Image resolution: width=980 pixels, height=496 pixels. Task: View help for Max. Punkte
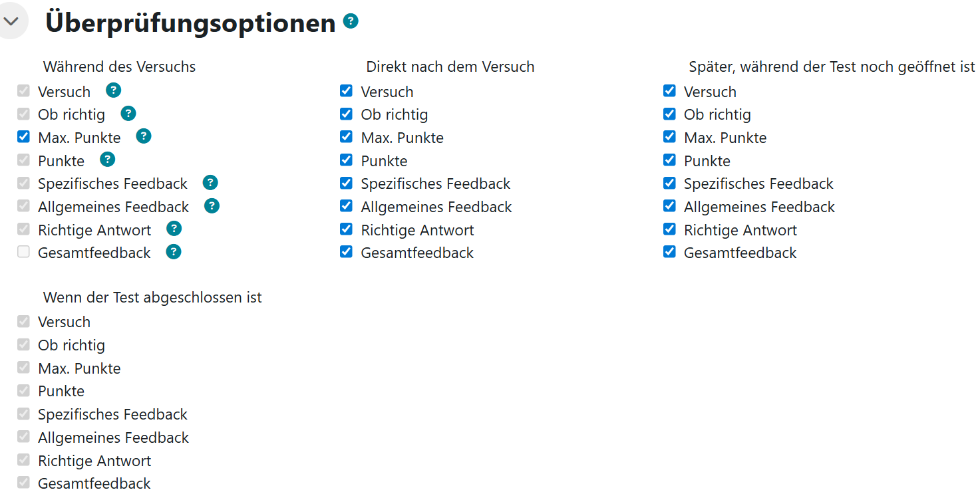[144, 136]
